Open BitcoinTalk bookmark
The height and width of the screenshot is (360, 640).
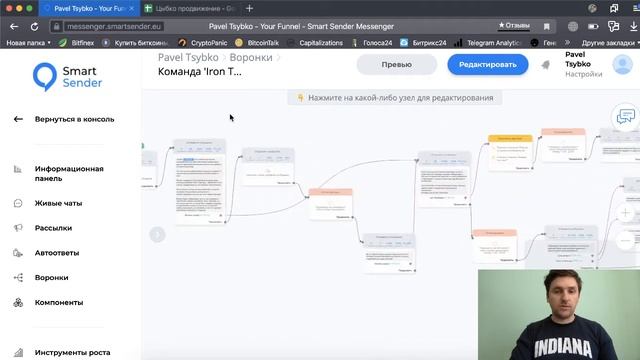tap(257, 42)
